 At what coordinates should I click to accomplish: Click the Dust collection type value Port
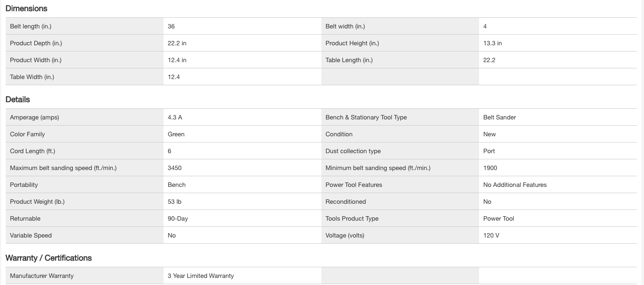[x=489, y=151]
